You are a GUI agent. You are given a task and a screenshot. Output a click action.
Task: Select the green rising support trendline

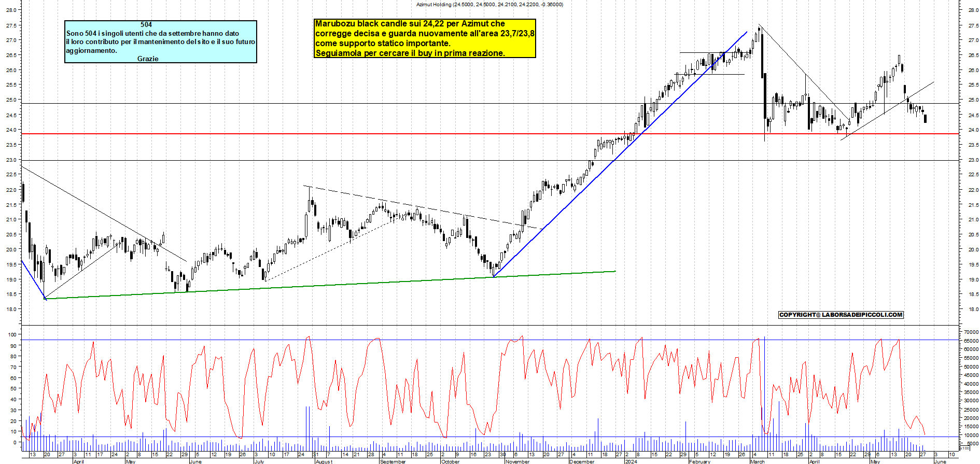[330, 285]
